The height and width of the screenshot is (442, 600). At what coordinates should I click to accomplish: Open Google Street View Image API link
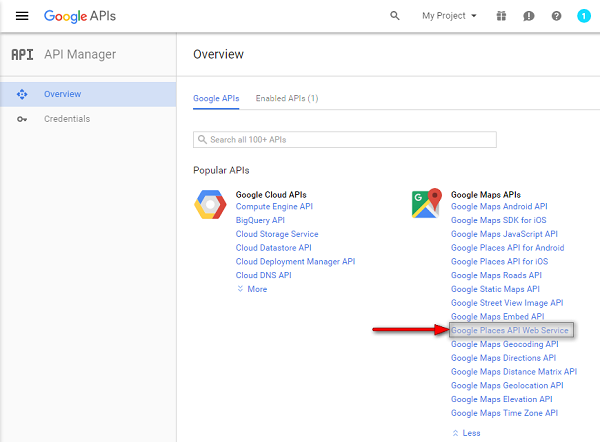point(507,303)
